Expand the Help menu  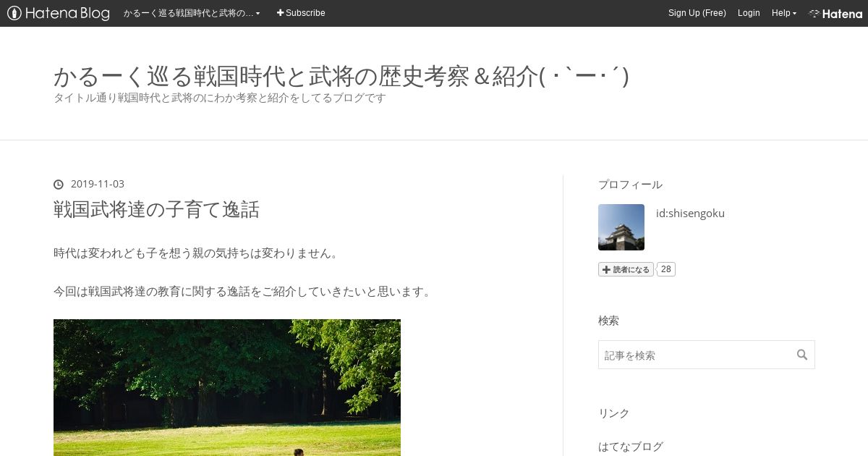click(783, 13)
